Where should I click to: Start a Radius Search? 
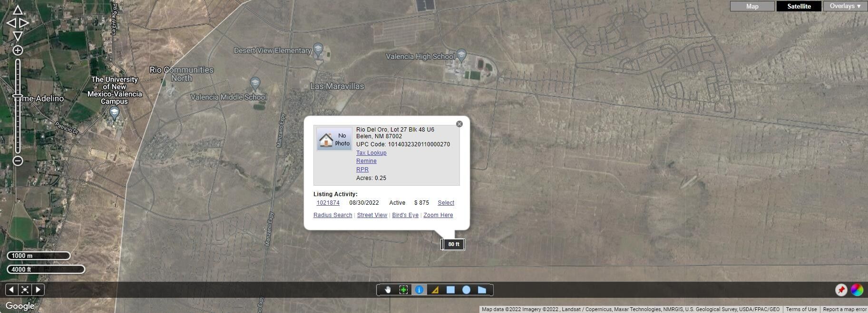(x=332, y=215)
